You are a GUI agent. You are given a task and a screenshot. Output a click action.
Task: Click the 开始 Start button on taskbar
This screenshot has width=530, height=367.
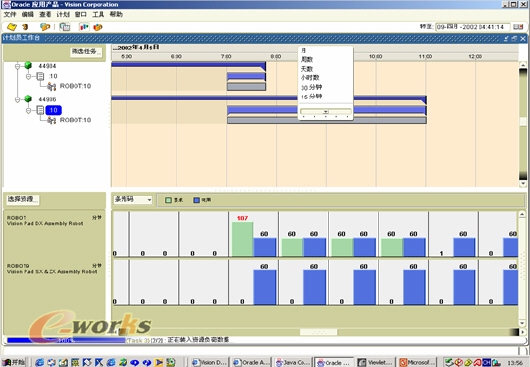coord(14,362)
